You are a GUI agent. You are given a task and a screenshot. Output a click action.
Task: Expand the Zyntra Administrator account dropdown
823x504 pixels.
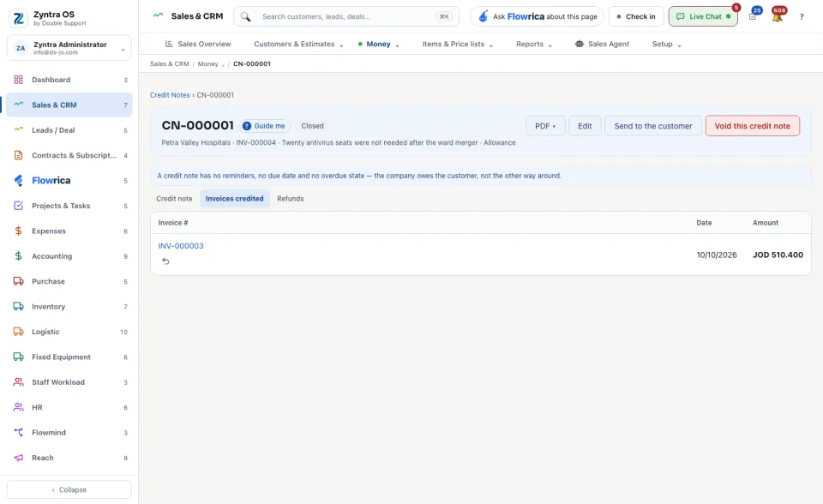(x=69, y=48)
